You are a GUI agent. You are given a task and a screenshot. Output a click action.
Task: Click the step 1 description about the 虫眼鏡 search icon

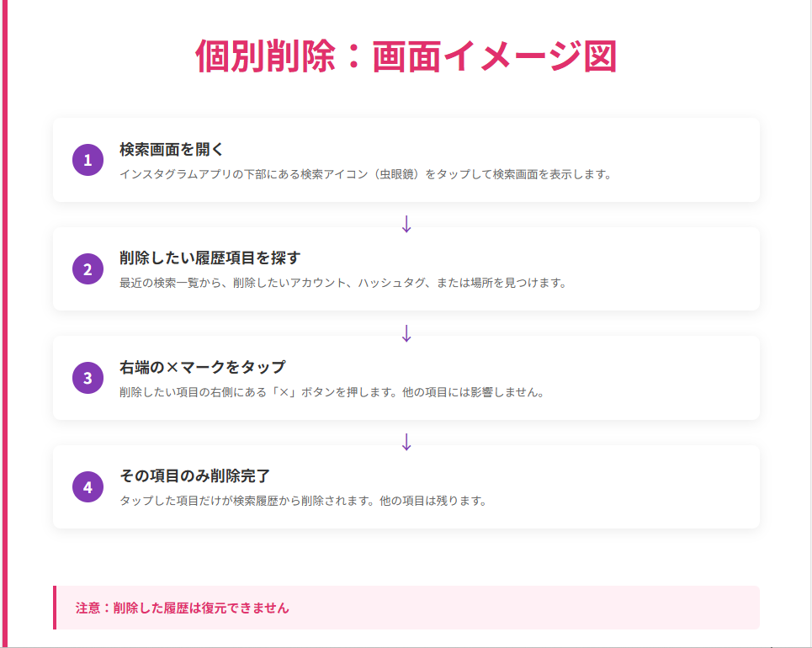coord(365,174)
